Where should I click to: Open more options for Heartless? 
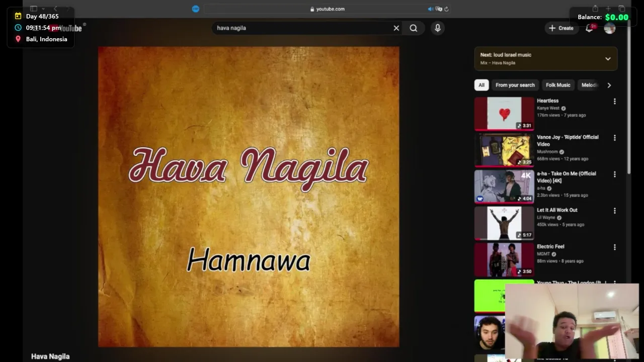click(614, 101)
